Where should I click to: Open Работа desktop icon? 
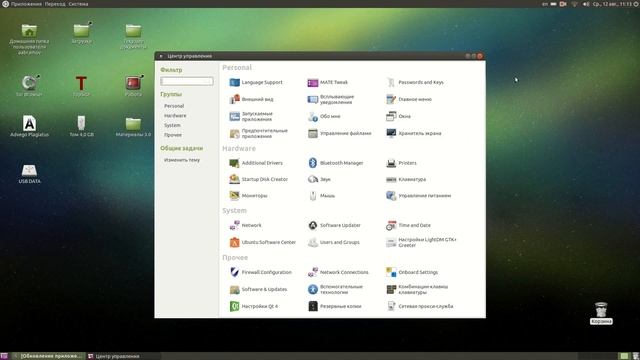[133, 86]
